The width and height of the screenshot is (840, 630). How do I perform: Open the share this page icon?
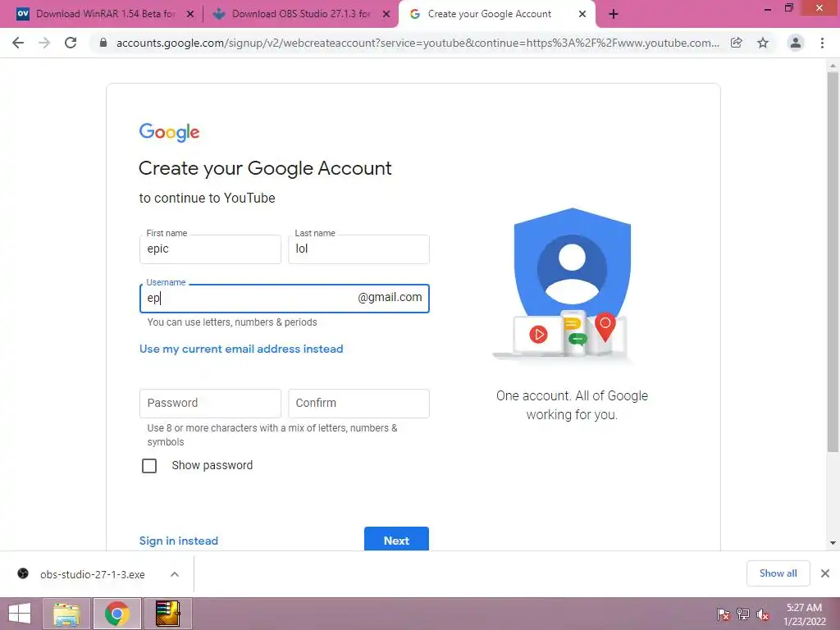tap(737, 43)
